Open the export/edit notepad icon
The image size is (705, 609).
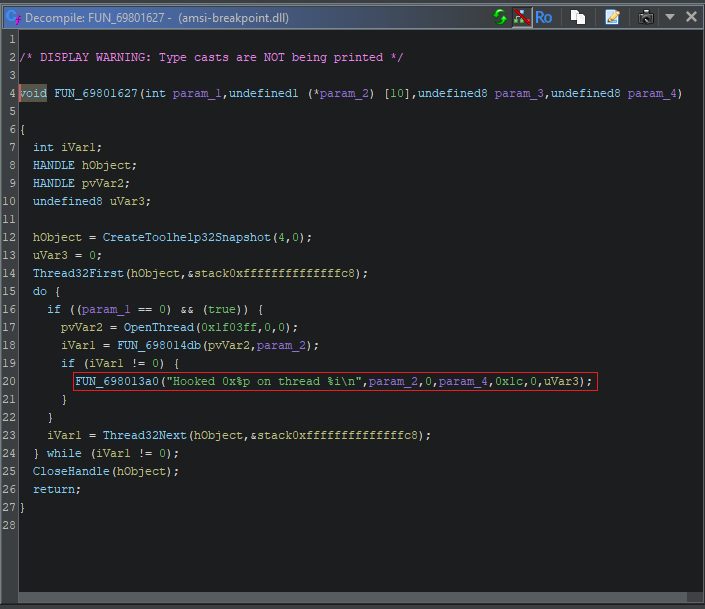[612, 18]
